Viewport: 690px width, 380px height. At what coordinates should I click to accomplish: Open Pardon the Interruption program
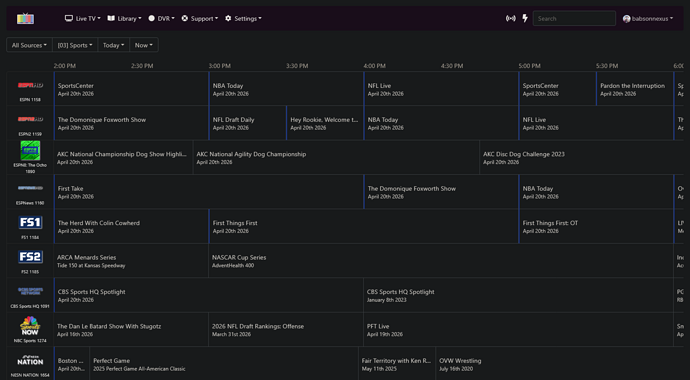coord(635,89)
